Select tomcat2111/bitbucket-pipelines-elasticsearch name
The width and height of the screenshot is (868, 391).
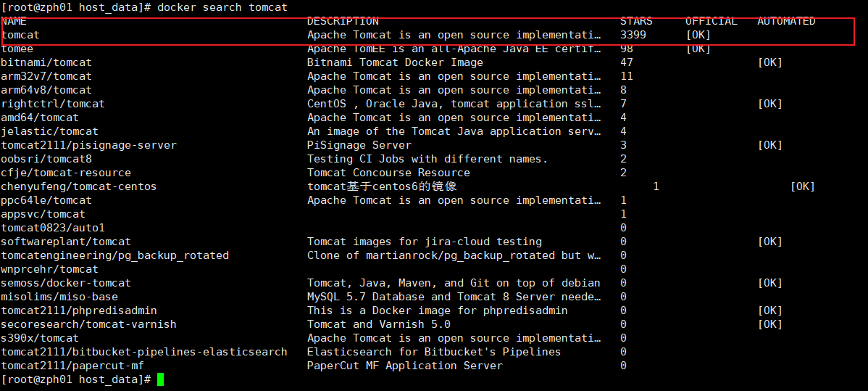144,352
